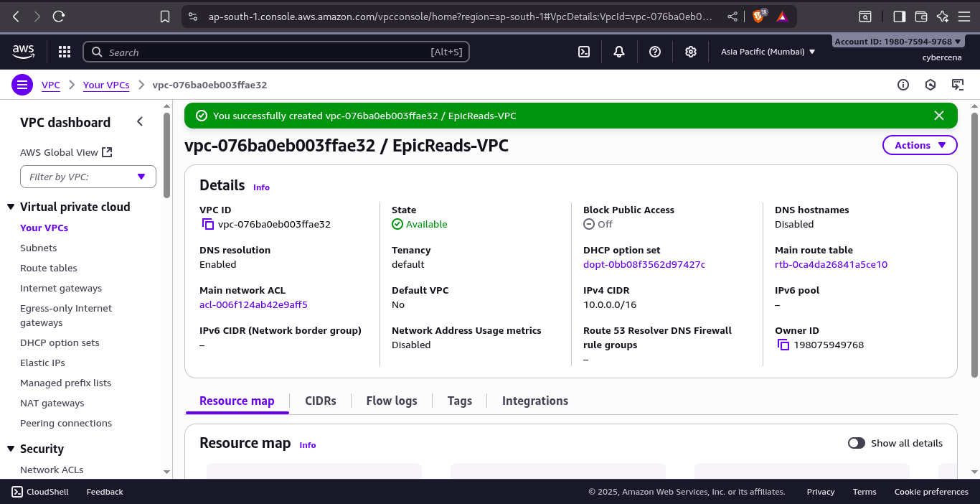Screen dimensions: 980x504
Task: Open NAT gateways in the sidebar
Action: click(52, 403)
